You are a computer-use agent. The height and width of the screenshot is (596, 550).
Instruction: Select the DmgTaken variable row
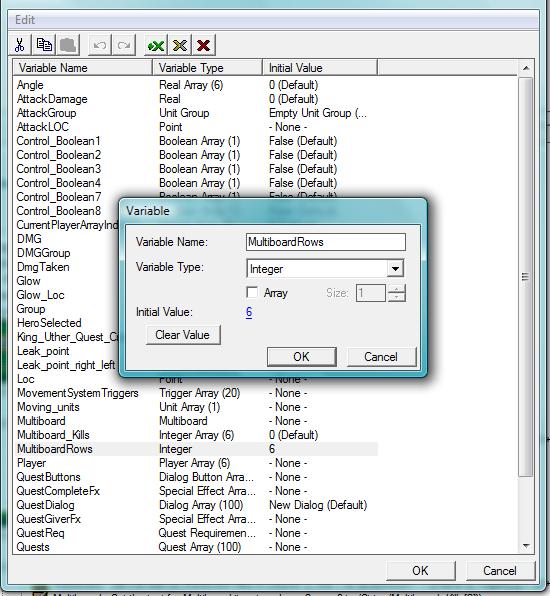coord(43,267)
